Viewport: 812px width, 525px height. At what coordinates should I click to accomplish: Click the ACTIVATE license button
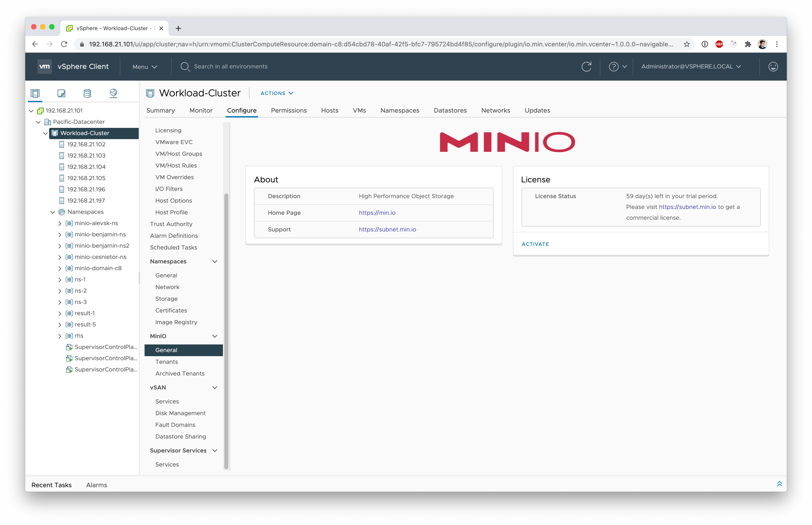tap(535, 244)
